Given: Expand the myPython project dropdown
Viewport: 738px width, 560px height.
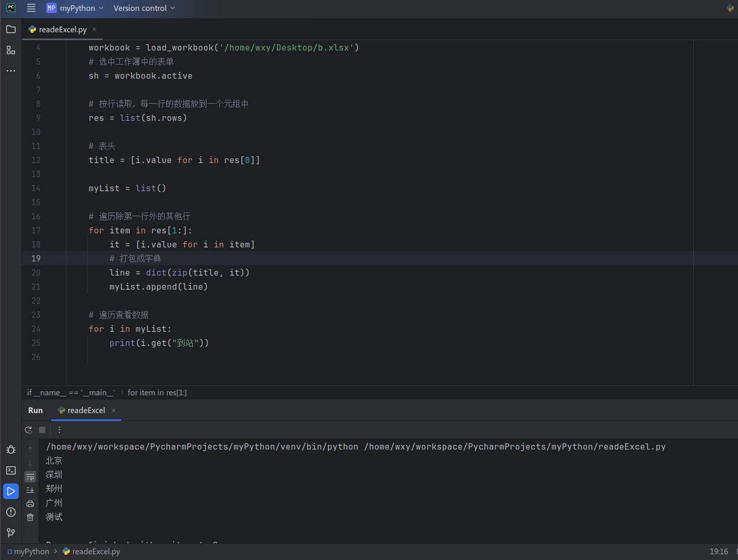Looking at the screenshot, I should (76, 8).
